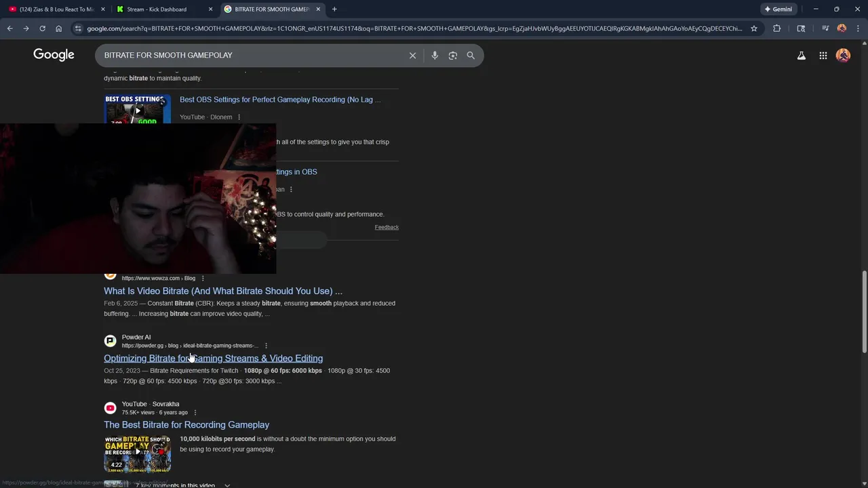The width and height of the screenshot is (868, 488).
Task: Click the Feedback link
Action: (x=387, y=227)
